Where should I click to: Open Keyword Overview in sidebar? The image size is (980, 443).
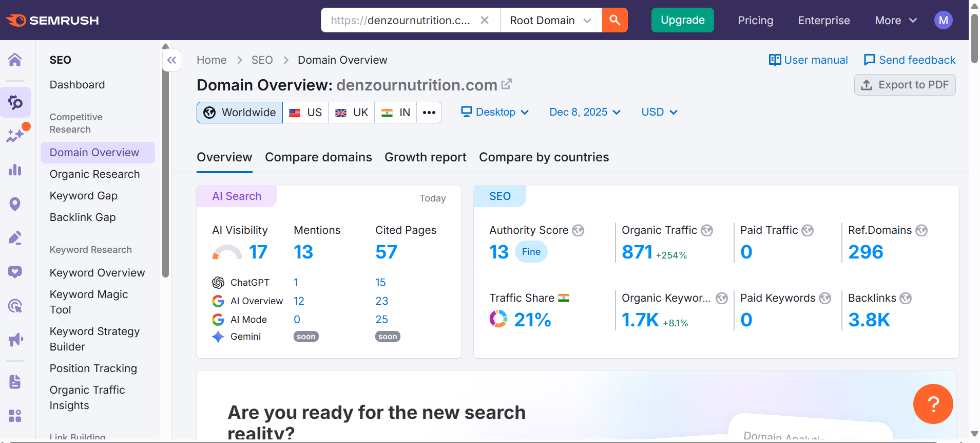click(97, 273)
